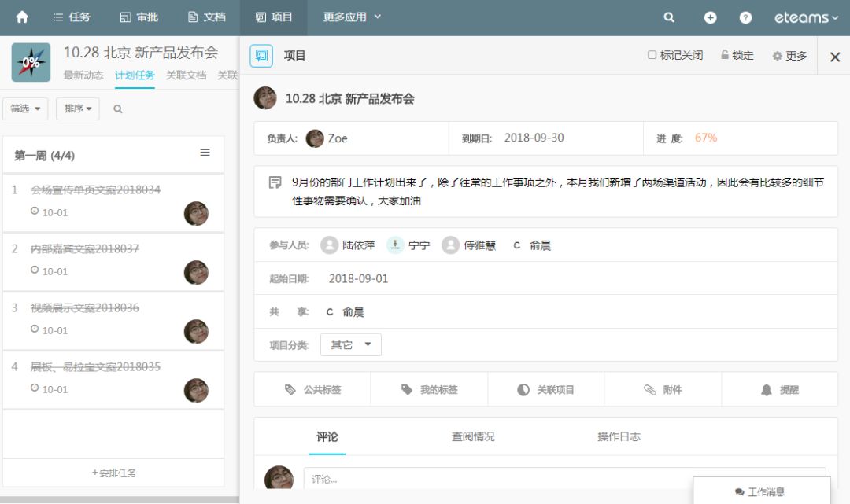Open the eteams account dropdown

tap(806, 18)
